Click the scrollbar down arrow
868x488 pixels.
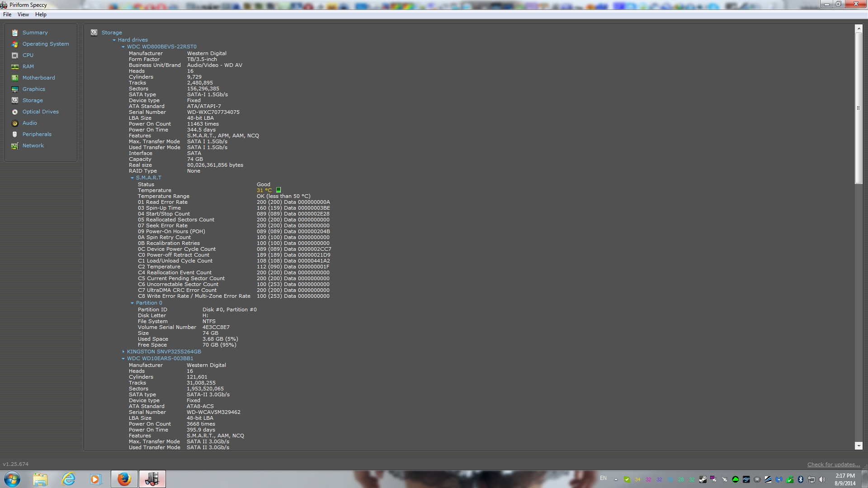click(859, 446)
